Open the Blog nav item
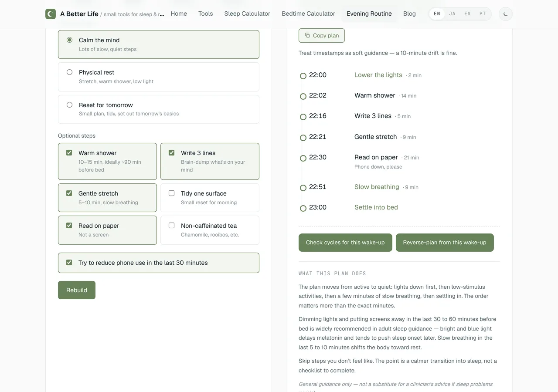The width and height of the screenshot is (558, 392). click(409, 14)
